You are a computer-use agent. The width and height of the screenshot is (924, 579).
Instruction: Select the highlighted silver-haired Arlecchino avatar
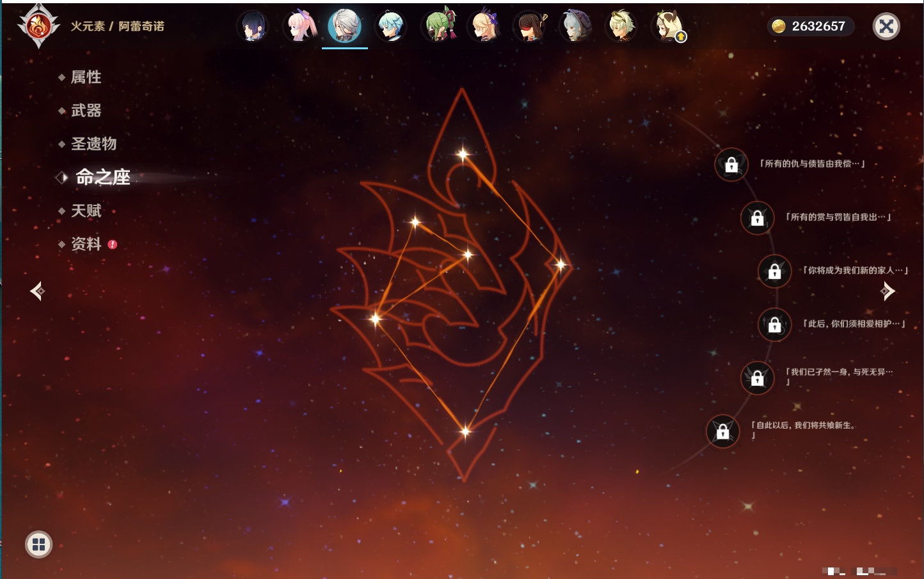click(x=345, y=26)
